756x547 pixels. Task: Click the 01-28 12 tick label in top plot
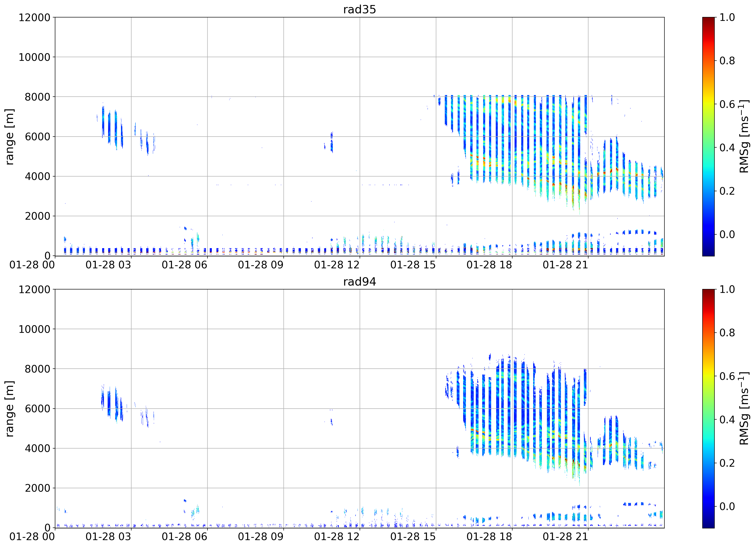(x=337, y=265)
